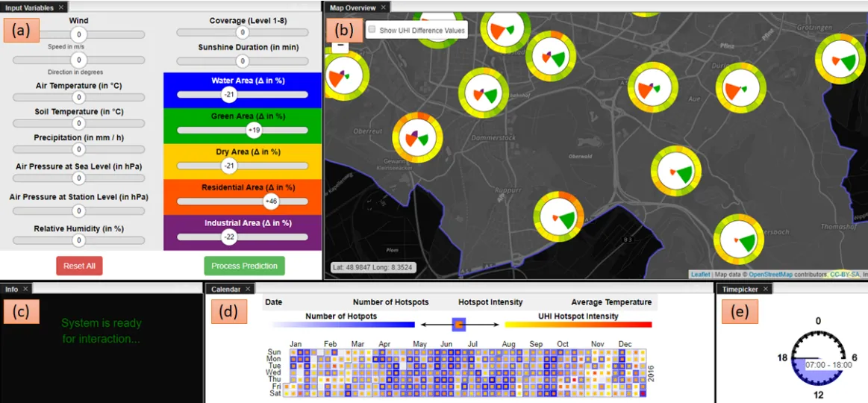This screenshot has width=868, height=403.
Task: Click the Water Area slider handle at -21
Action: point(228,95)
